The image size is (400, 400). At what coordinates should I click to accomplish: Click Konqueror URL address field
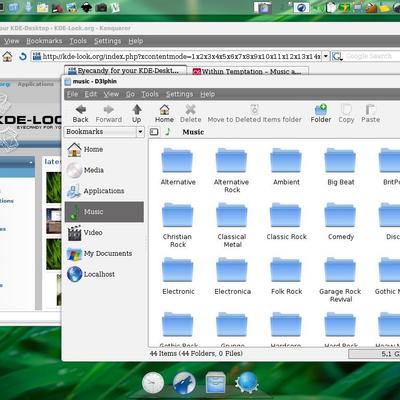pyautogui.click(x=177, y=56)
